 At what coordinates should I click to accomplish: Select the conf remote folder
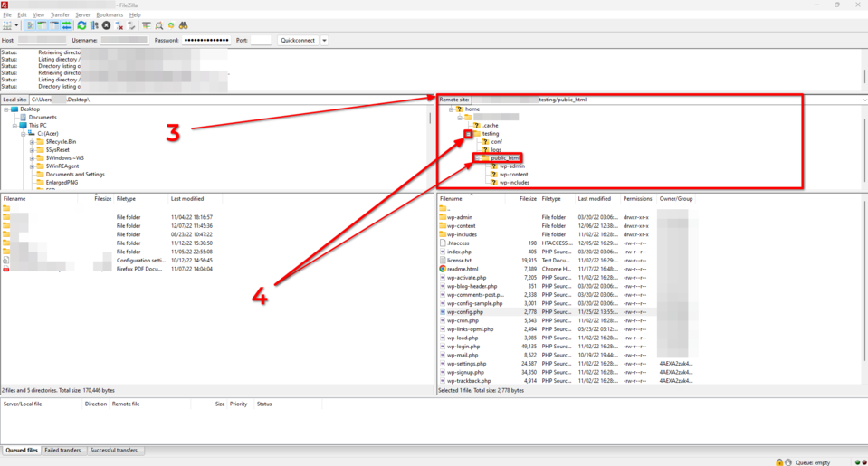pyautogui.click(x=497, y=142)
